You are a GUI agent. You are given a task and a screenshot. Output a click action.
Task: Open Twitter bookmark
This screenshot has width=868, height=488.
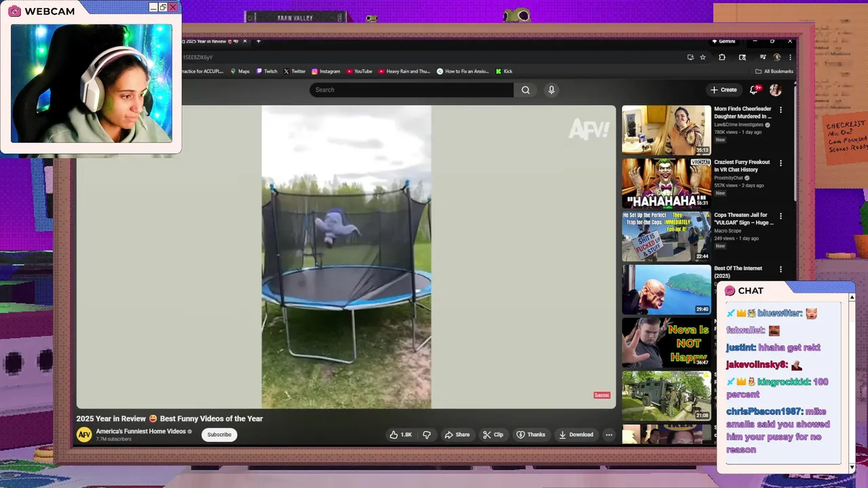pyautogui.click(x=294, y=71)
